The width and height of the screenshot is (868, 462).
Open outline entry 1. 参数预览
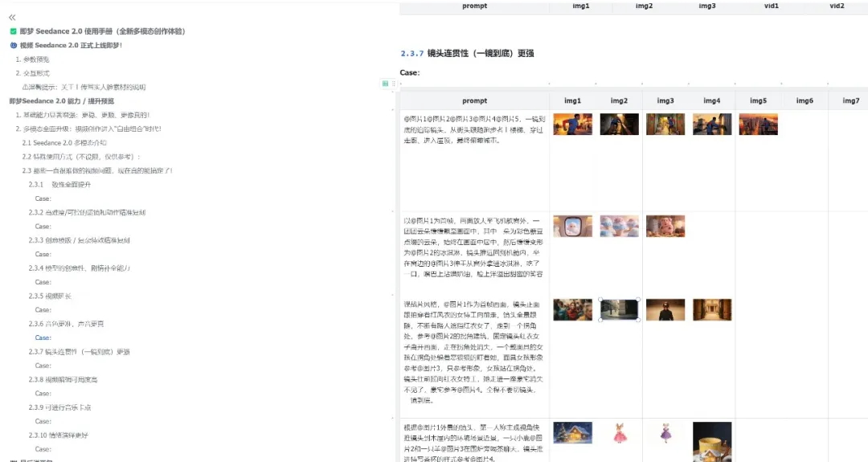32,59
